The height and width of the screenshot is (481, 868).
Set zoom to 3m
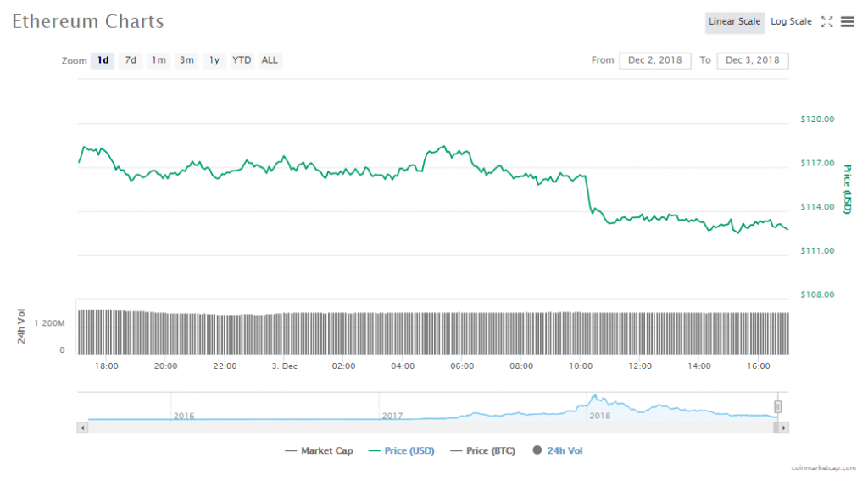click(186, 60)
